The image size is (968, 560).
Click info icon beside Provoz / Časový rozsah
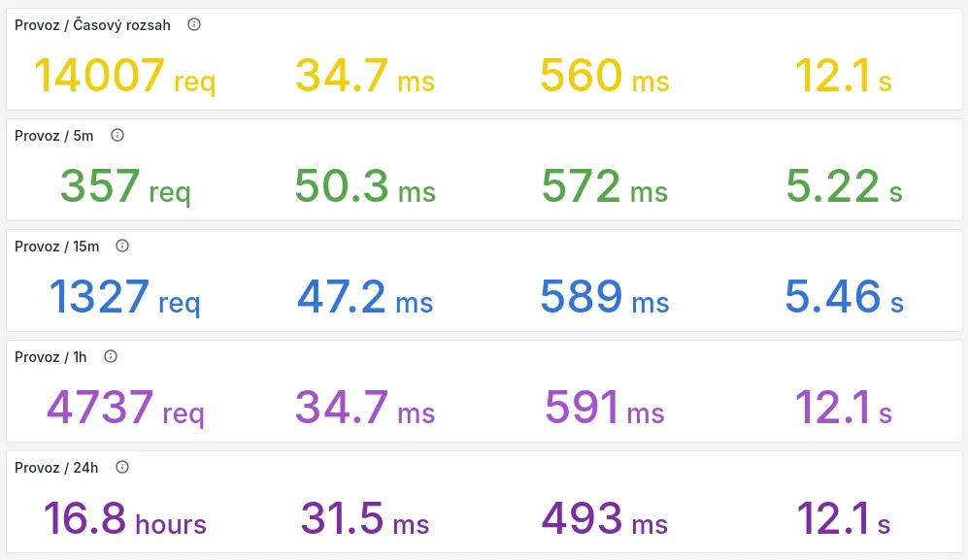coord(194,24)
